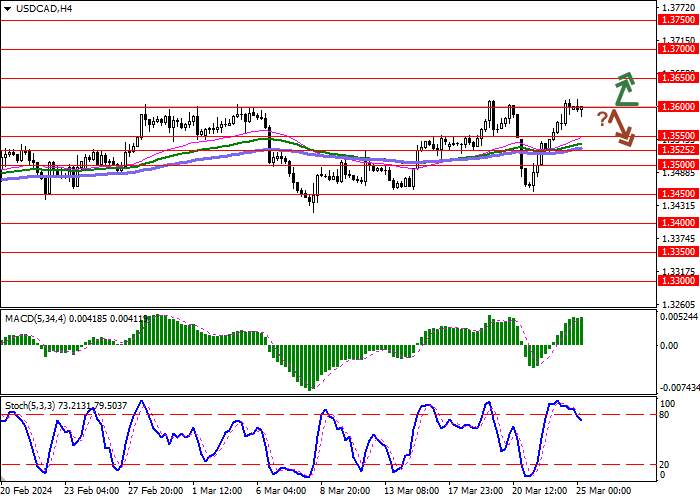Select the 25 Mar 00:00 time marker

[604, 491]
